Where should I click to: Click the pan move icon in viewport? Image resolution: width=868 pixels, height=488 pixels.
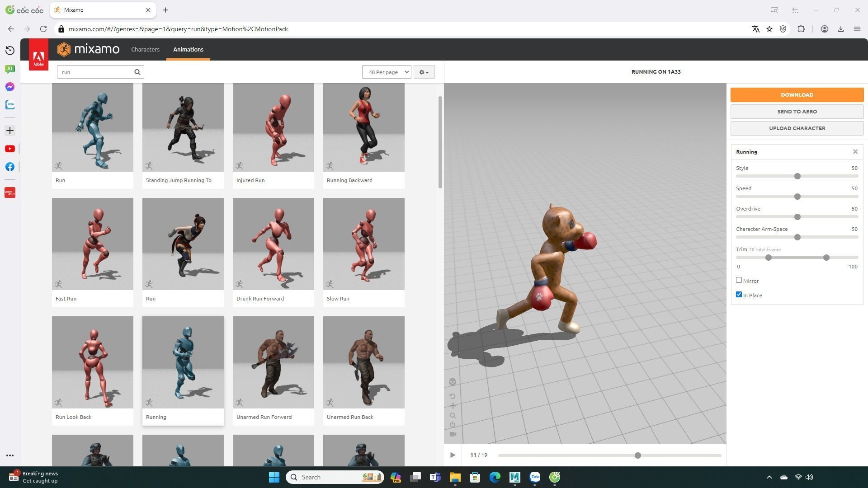tap(453, 406)
